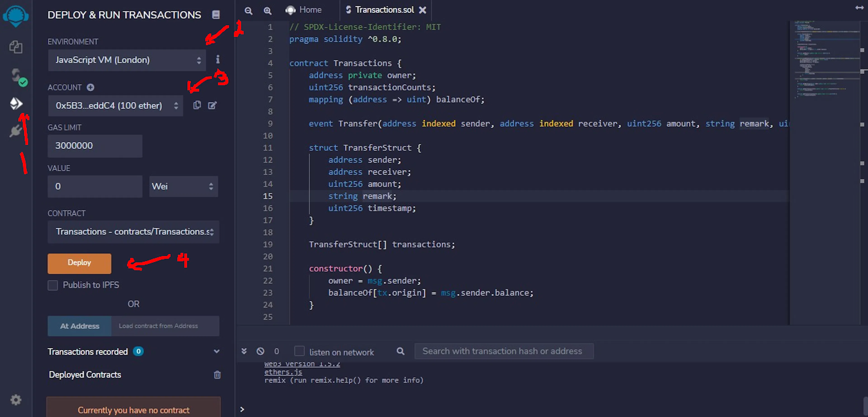This screenshot has height=417, width=868.
Task: Toggle the side panel width arrows icon
Action: [860, 7]
